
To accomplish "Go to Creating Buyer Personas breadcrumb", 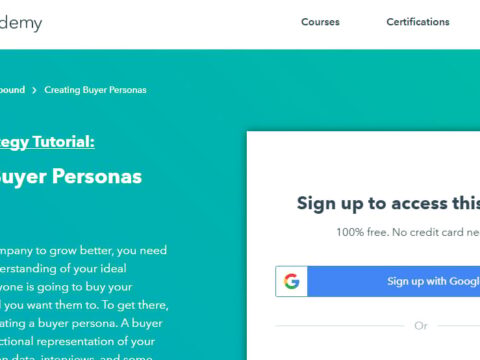I will 95,90.
